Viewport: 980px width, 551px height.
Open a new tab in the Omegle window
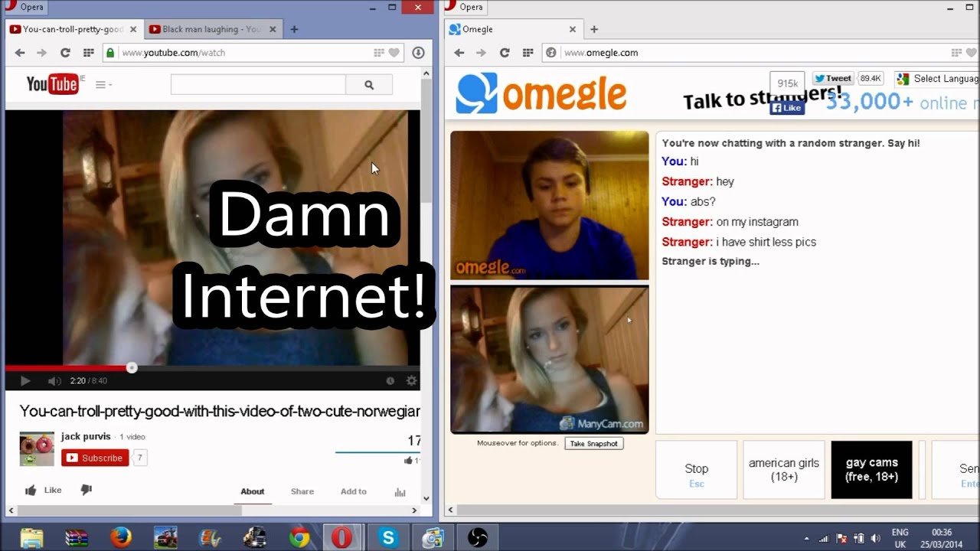click(x=594, y=29)
